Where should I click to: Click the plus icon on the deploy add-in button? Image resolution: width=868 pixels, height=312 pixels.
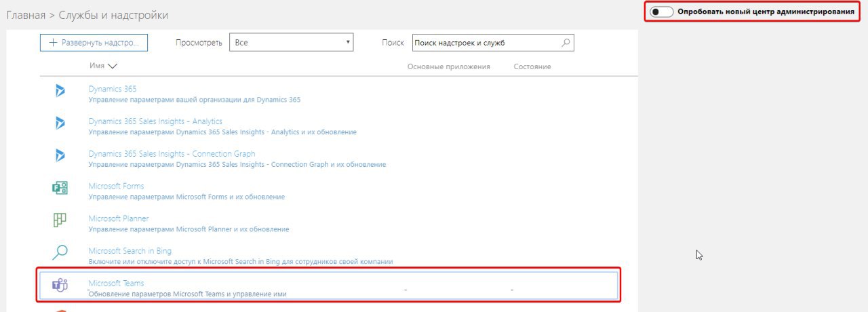[x=54, y=42]
